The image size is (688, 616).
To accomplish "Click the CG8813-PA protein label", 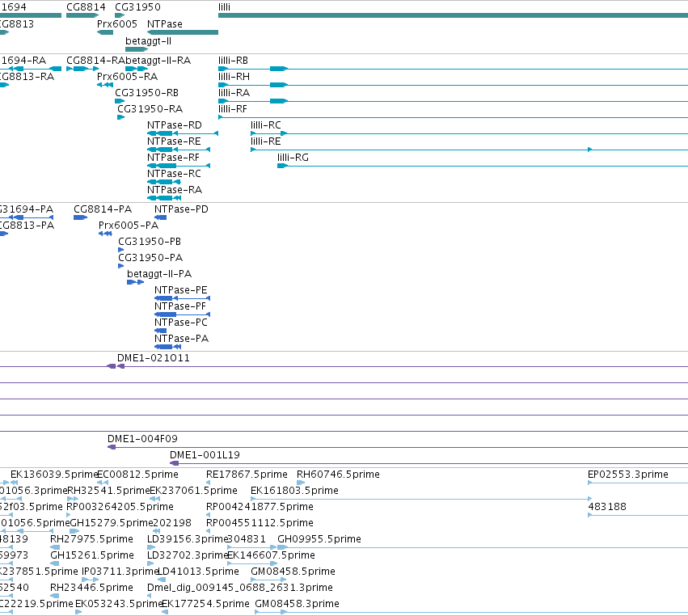I will click(27, 226).
